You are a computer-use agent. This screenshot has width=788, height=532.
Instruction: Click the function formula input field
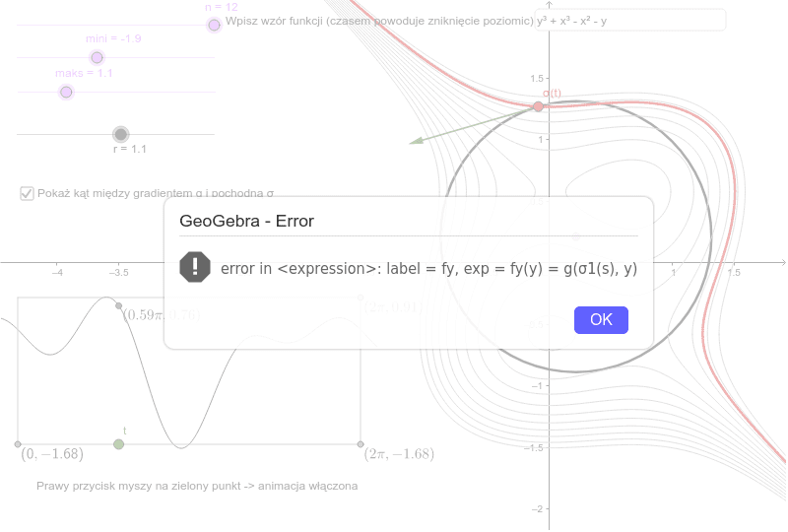(630, 21)
